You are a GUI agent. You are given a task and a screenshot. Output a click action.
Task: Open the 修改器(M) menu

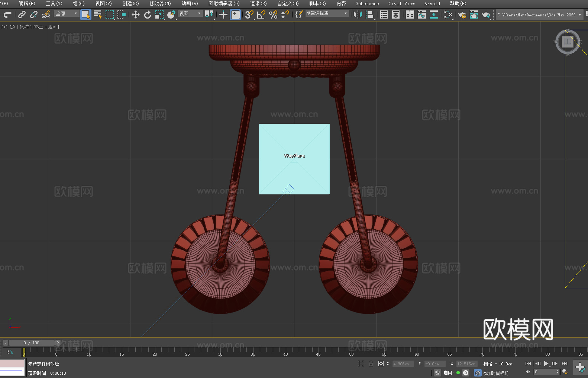pyautogui.click(x=160, y=4)
